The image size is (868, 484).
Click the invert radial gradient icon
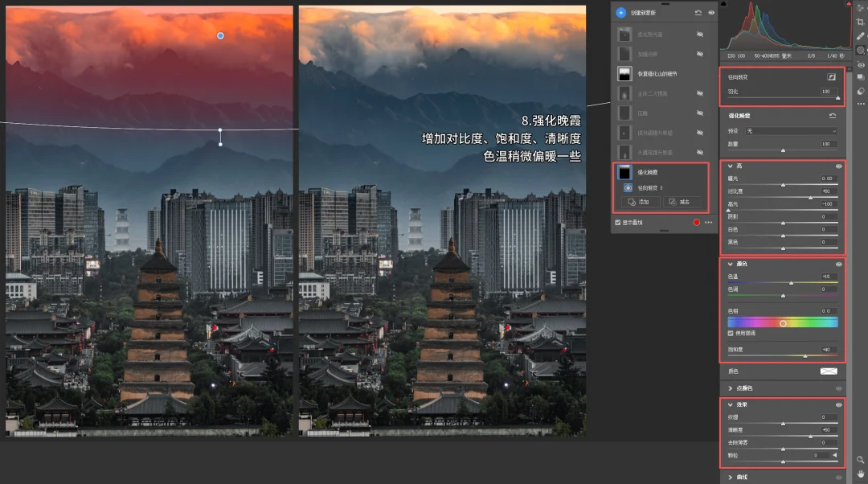[832, 77]
